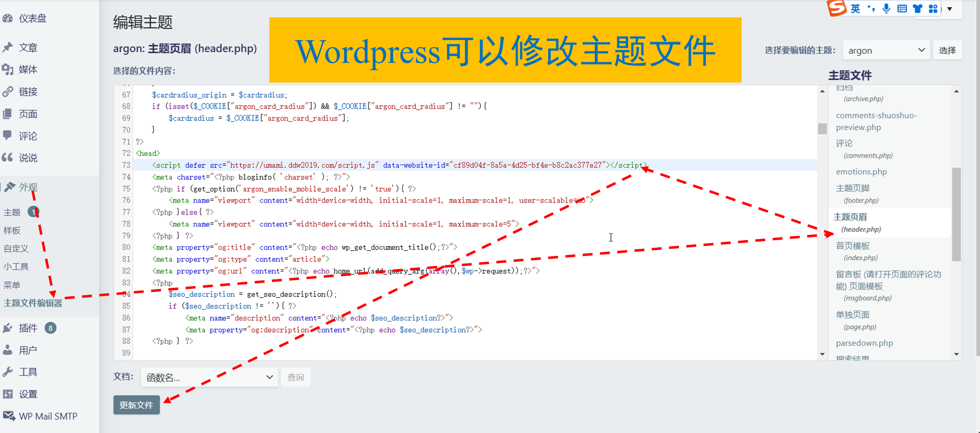Click line number 80 in the gutter
The height and width of the screenshot is (433, 980).
[x=126, y=247]
